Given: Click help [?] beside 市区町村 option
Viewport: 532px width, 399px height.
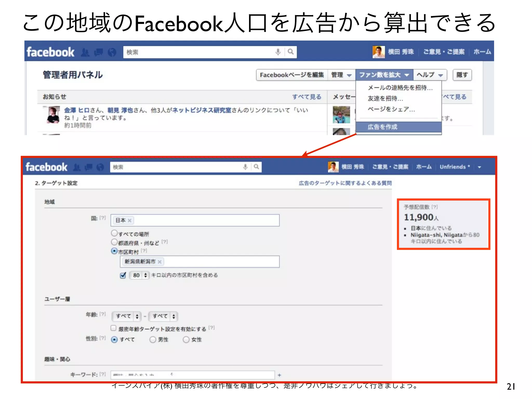Looking at the screenshot, I should 144,251.
